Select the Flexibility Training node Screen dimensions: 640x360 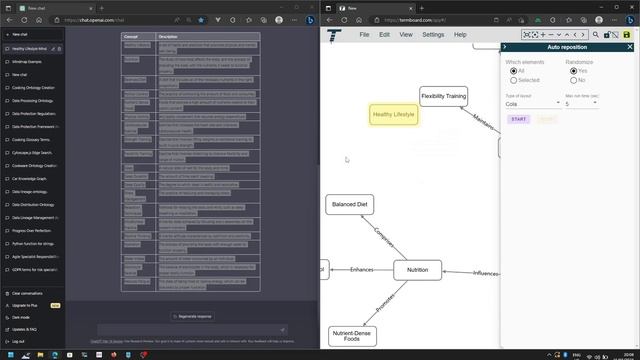click(x=443, y=96)
